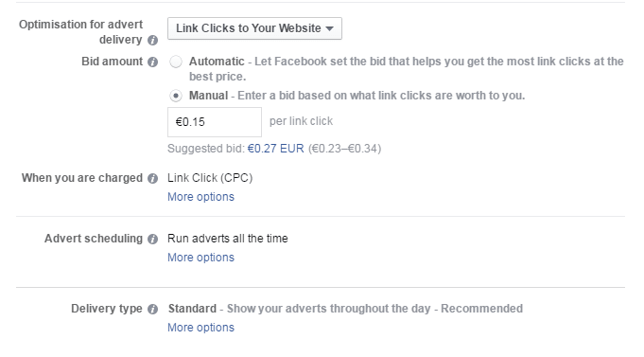The height and width of the screenshot is (357, 644).
Task: Select the Automatic bid radio button
Action: point(176,62)
